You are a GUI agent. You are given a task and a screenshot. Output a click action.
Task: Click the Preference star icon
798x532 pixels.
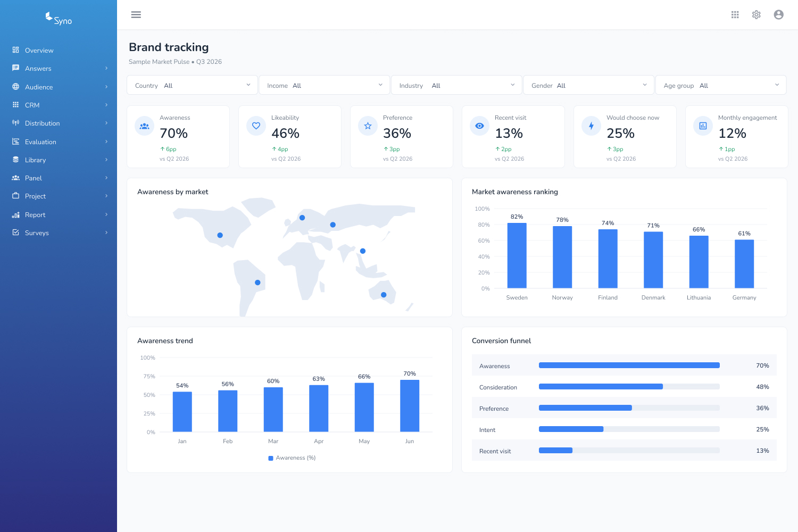368,126
